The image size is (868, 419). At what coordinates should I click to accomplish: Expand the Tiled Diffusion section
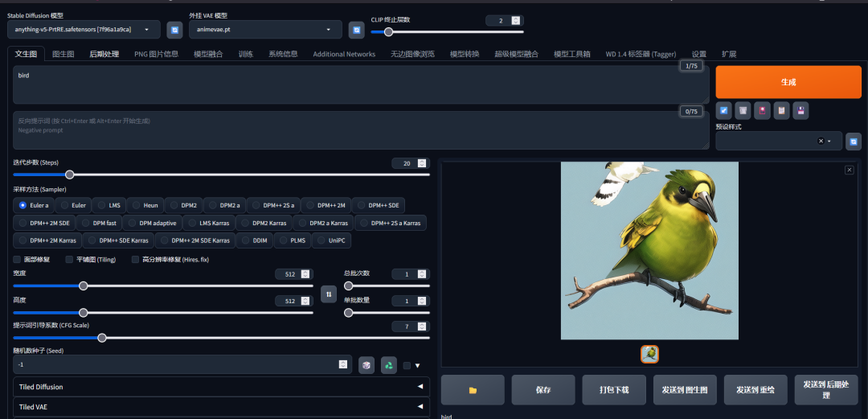coord(222,387)
